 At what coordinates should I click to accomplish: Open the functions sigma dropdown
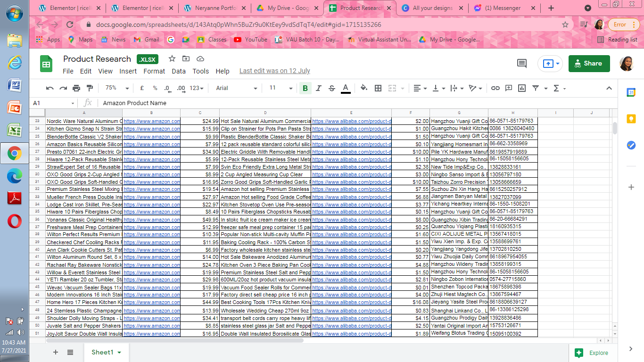(x=559, y=88)
